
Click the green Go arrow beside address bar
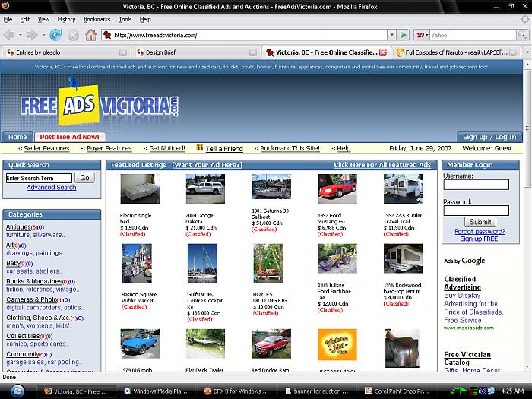(x=404, y=35)
